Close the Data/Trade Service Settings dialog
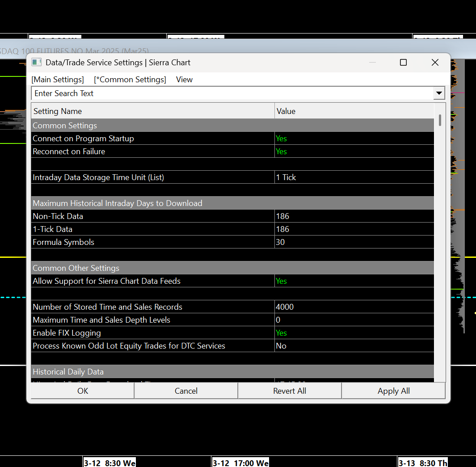This screenshot has height=467, width=476. [x=435, y=62]
